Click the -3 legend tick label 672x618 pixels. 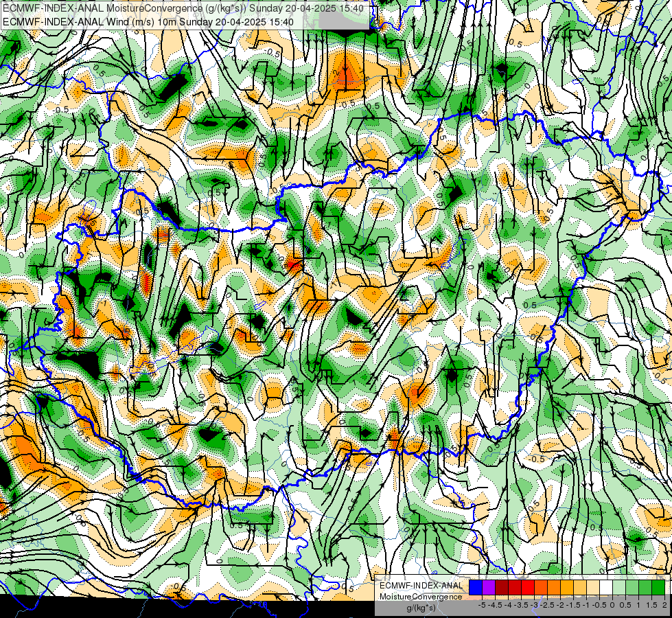click(533, 605)
